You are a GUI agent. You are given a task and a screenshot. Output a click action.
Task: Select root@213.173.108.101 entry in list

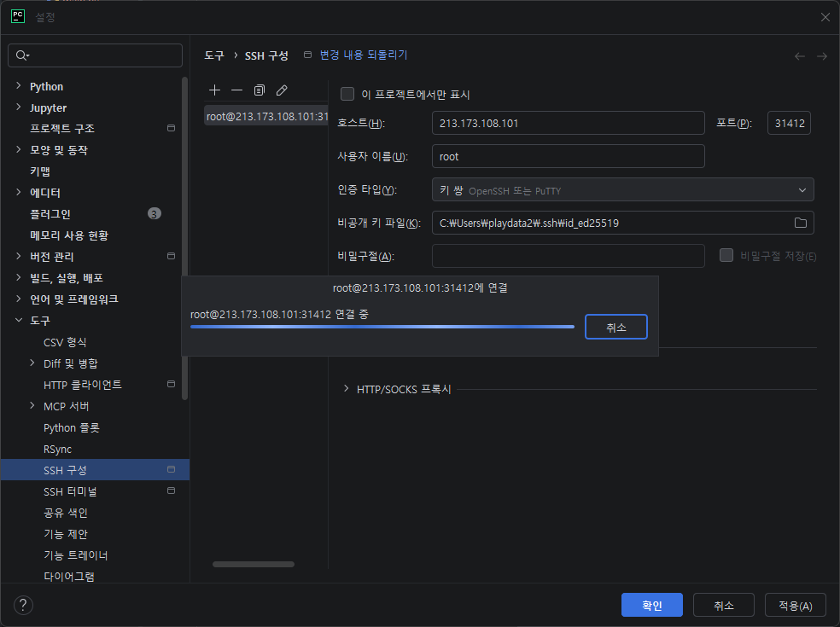pyautogui.click(x=265, y=116)
